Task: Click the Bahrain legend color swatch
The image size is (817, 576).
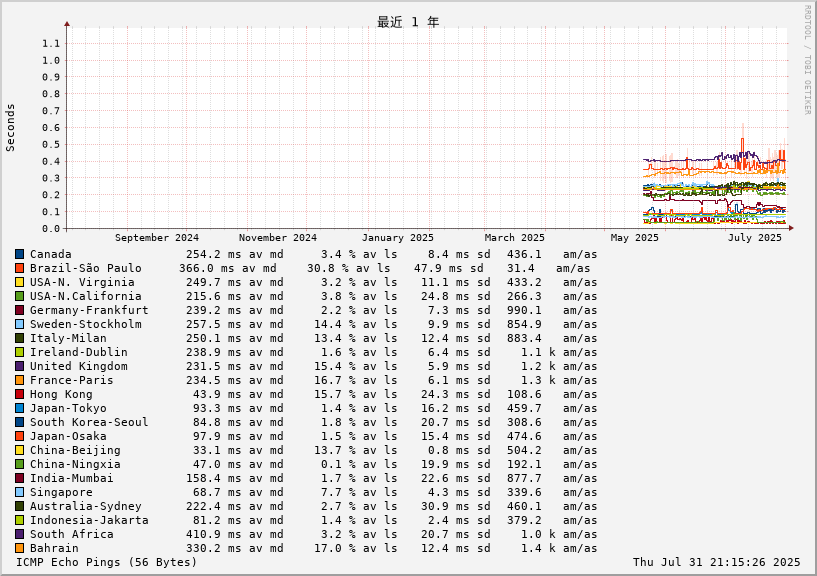Action: [x=19, y=548]
